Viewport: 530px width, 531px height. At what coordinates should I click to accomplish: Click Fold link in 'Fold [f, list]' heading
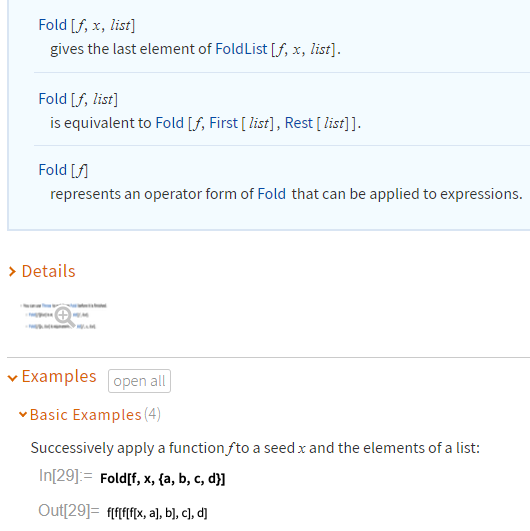pos(52,99)
